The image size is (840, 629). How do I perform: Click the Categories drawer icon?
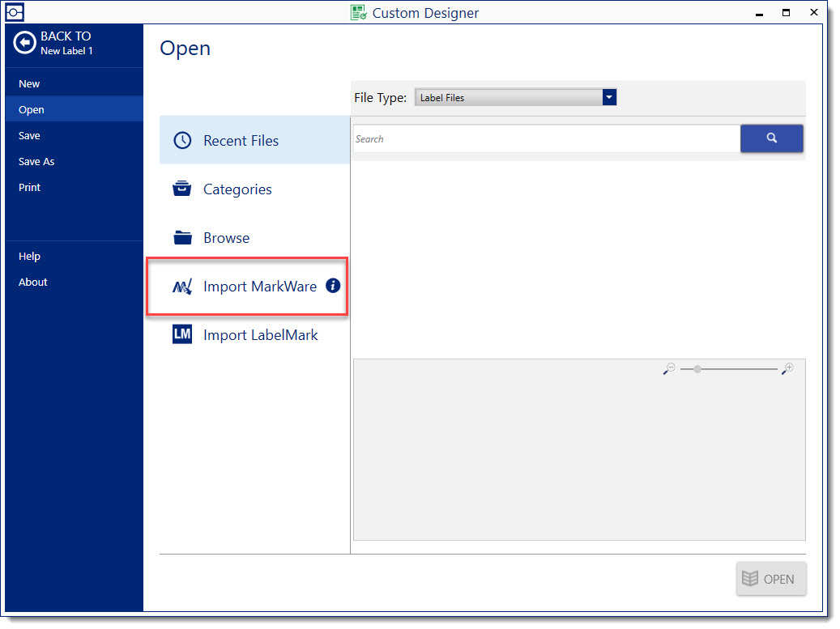pyautogui.click(x=182, y=189)
